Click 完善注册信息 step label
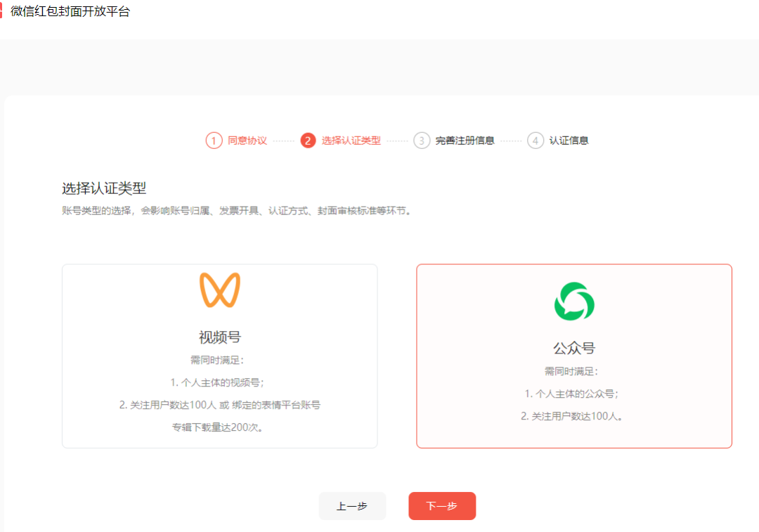The image size is (759, 532). tap(465, 141)
